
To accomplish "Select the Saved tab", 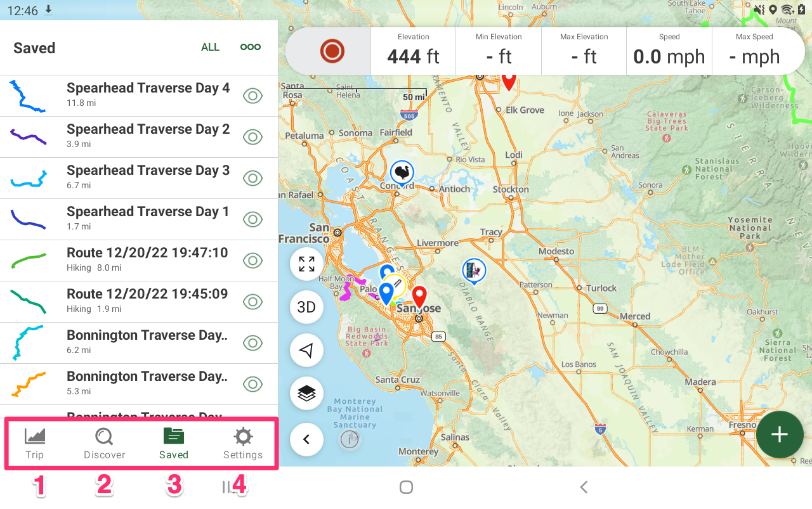I will click(x=174, y=444).
